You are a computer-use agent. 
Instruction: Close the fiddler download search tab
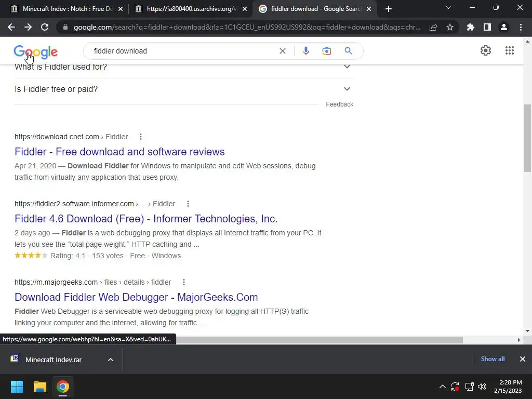coord(369,9)
